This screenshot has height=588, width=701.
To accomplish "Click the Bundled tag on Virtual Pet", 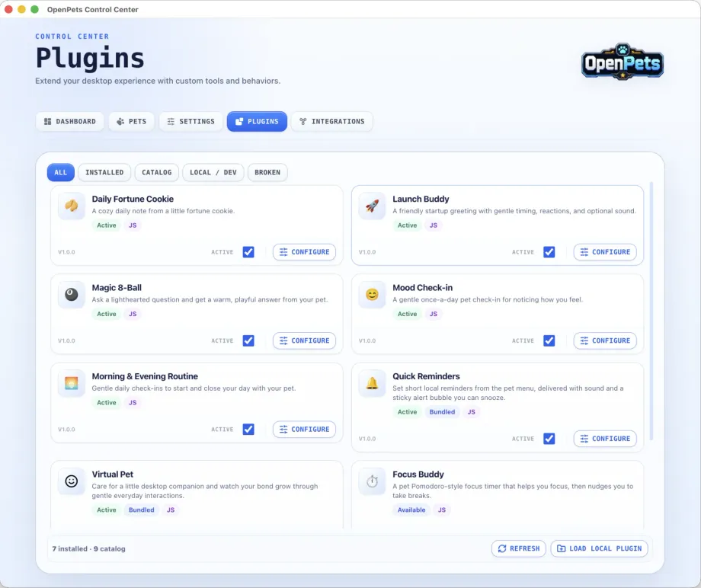I will click(x=141, y=510).
